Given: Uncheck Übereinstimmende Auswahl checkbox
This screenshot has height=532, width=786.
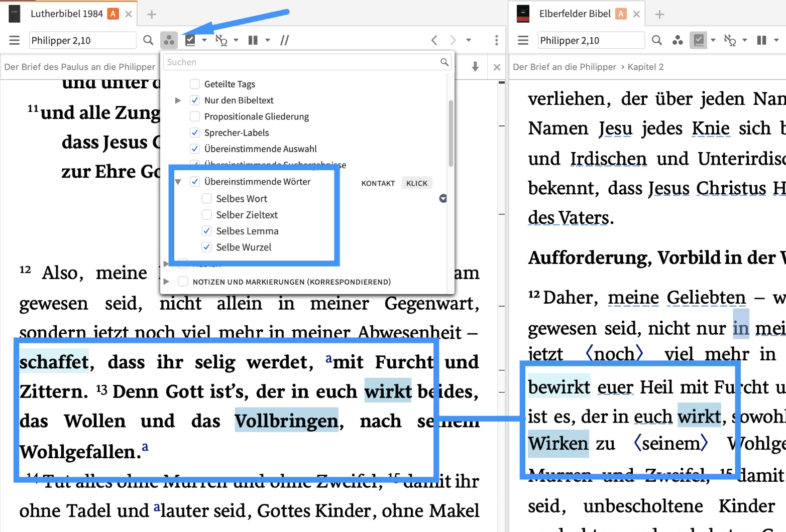Looking at the screenshot, I should click(x=195, y=149).
